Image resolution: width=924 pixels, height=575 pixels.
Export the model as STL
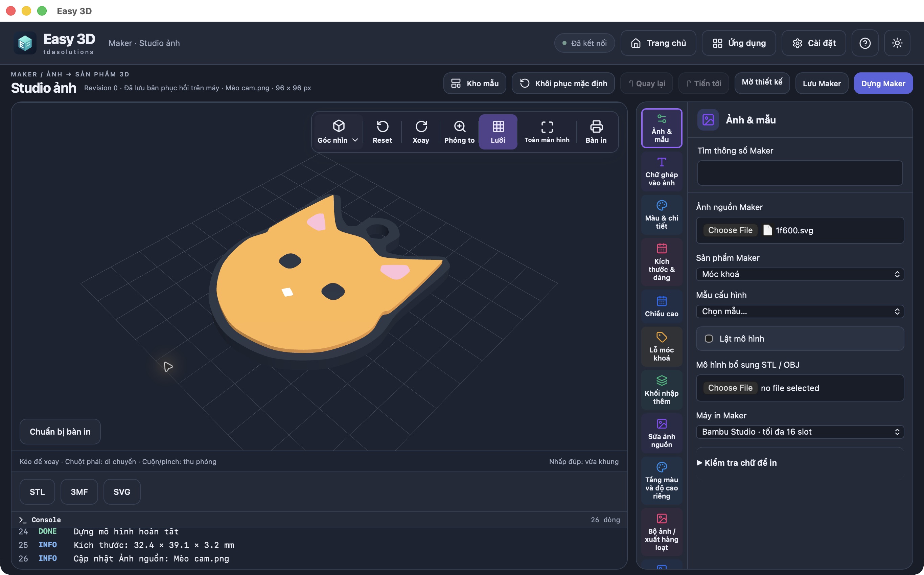click(37, 492)
